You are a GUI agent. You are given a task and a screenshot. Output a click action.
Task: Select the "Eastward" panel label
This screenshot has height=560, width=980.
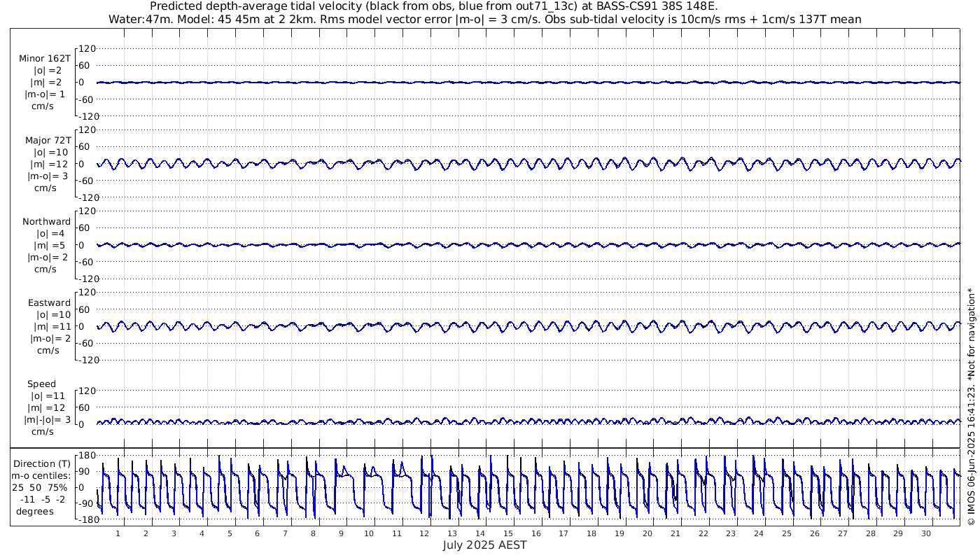click(x=50, y=302)
